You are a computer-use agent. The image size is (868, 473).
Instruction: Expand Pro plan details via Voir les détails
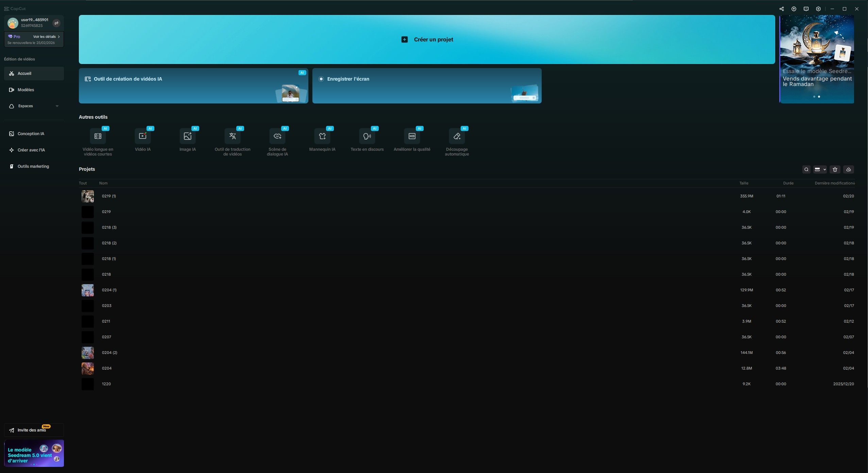coord(47,36)
